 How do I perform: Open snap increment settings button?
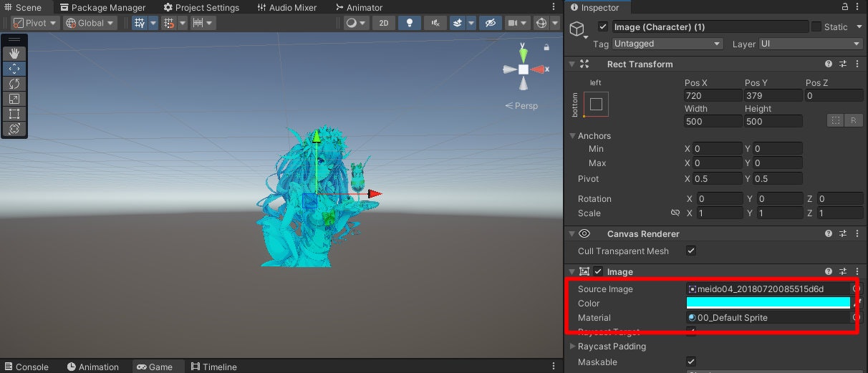[x=199, y=23]
